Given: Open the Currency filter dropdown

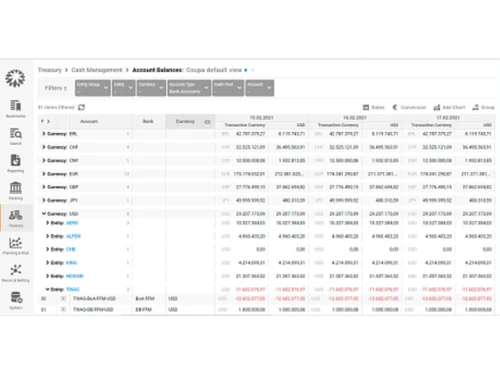Looking at the screenshot, I should click(151, 88).
